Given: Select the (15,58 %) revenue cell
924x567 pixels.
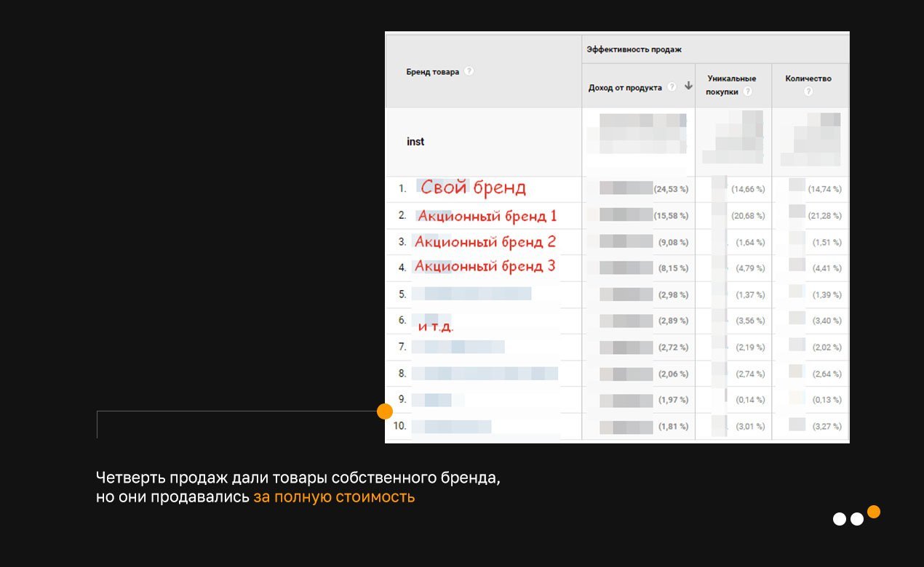Looking at the screenshot, I should click(x=671, y=216).
